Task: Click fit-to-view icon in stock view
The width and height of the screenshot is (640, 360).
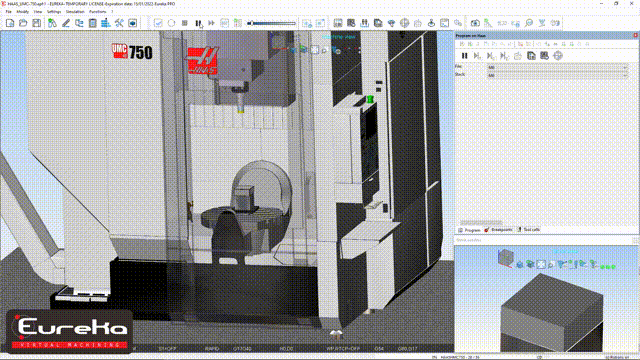Action: 541,264
